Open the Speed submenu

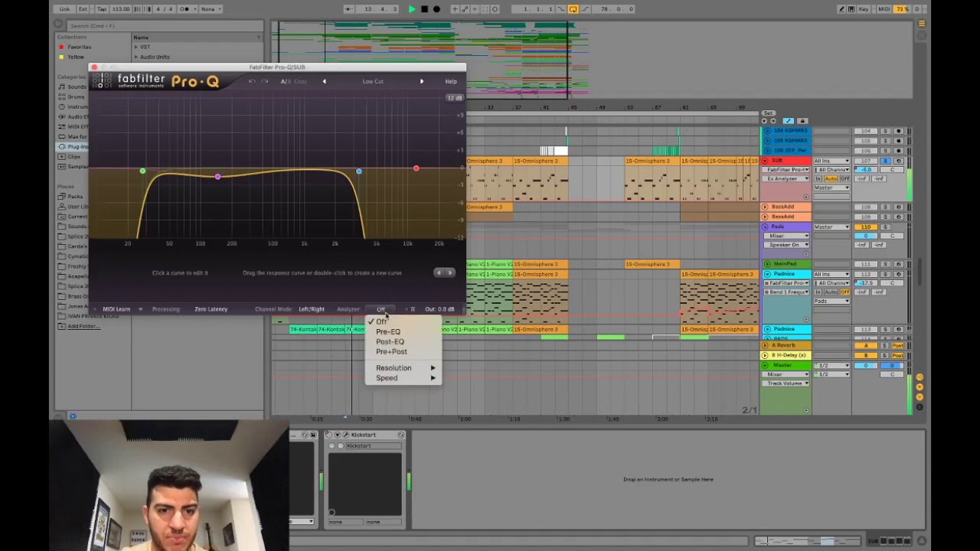404,378
